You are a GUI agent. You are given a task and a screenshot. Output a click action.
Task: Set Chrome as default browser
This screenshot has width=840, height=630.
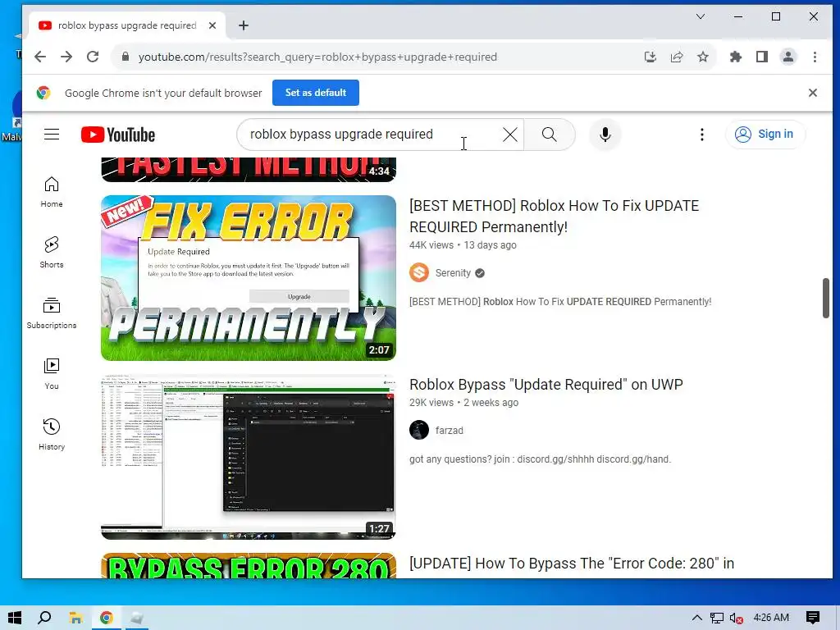(x=316, y=93)
